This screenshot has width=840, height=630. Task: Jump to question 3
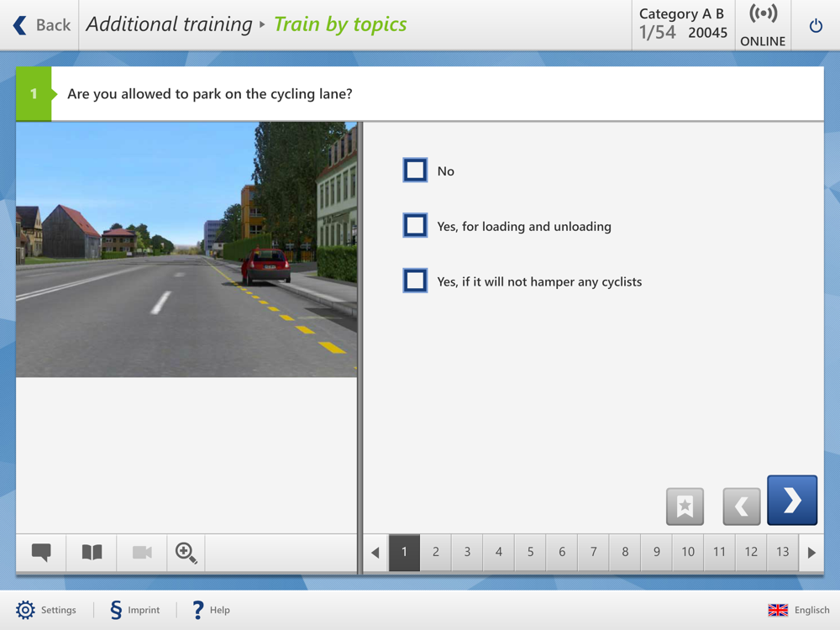pyautogui.click(x=467, y=553)
